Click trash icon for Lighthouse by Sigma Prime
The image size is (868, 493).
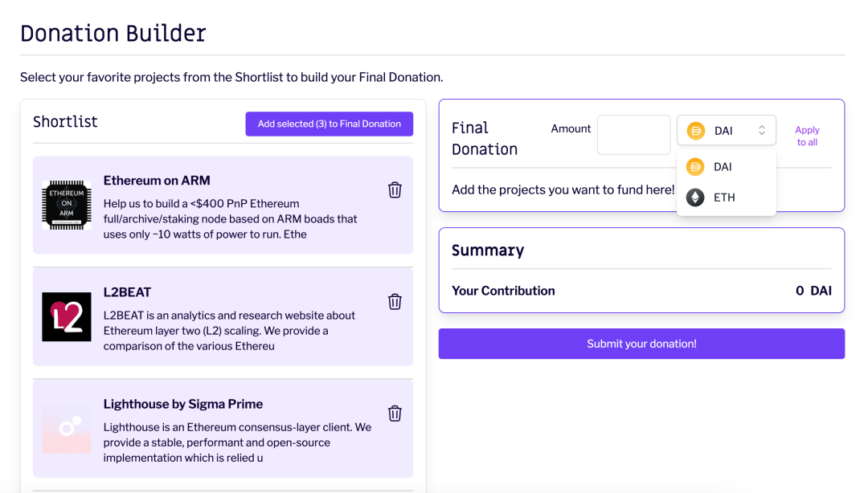395,414
